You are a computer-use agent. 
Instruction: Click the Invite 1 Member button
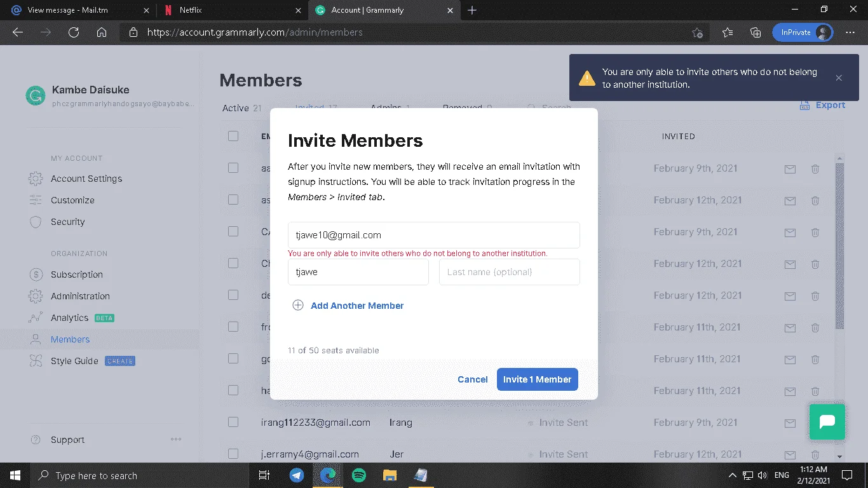point(538,379)
